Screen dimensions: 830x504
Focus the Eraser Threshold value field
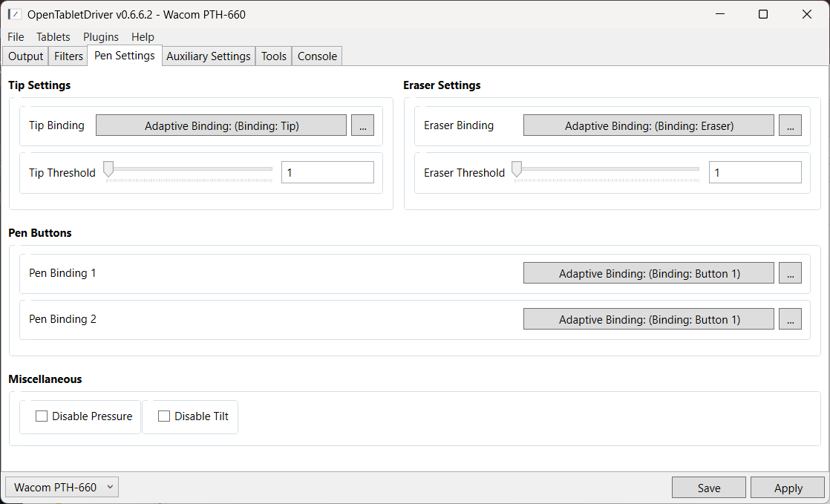pos(754,172)
